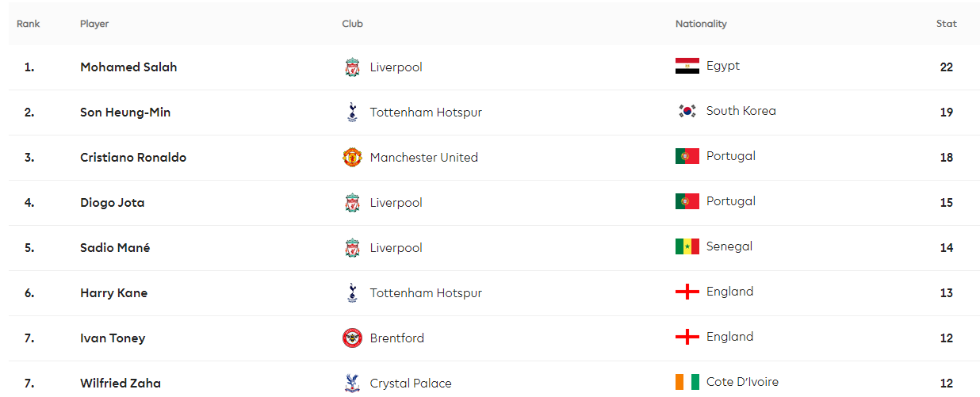Click Tottenham crest beside Son Heung-Min
Screen dimensions: 980x397
click(352, 113)
